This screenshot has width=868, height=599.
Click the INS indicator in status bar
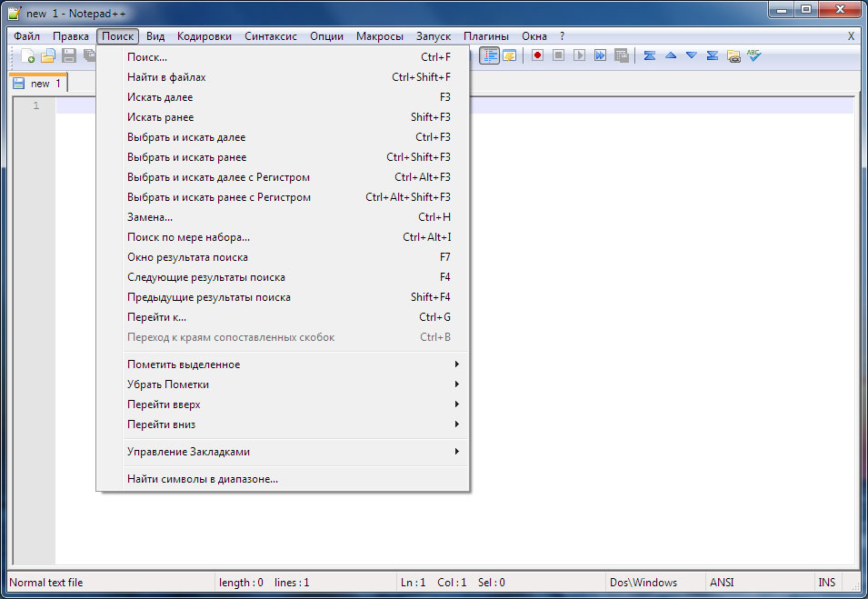[826, 583]
